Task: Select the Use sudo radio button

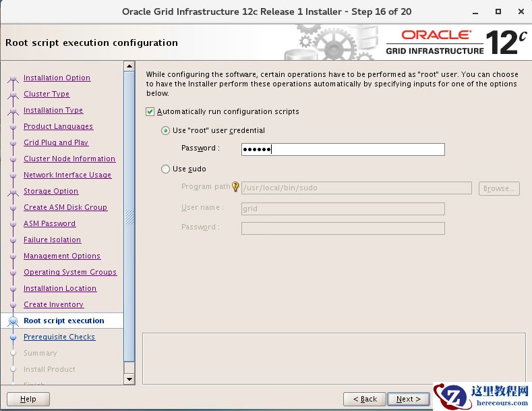Action: point(165,169)
